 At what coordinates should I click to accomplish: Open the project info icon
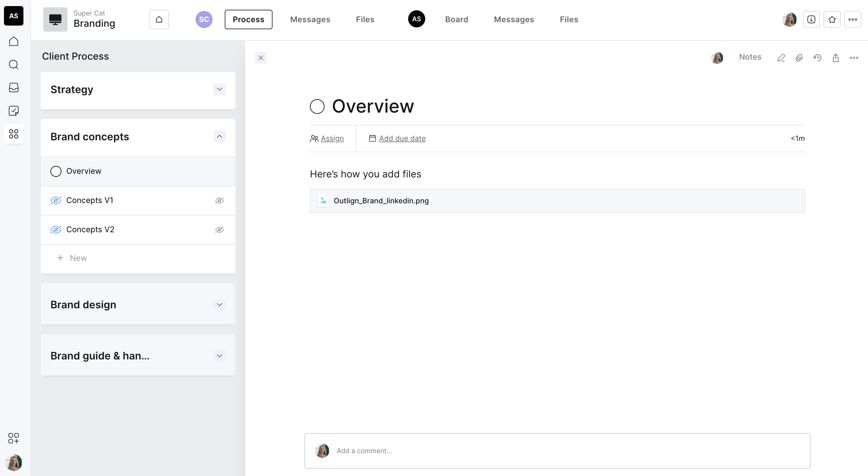point(811,19)
